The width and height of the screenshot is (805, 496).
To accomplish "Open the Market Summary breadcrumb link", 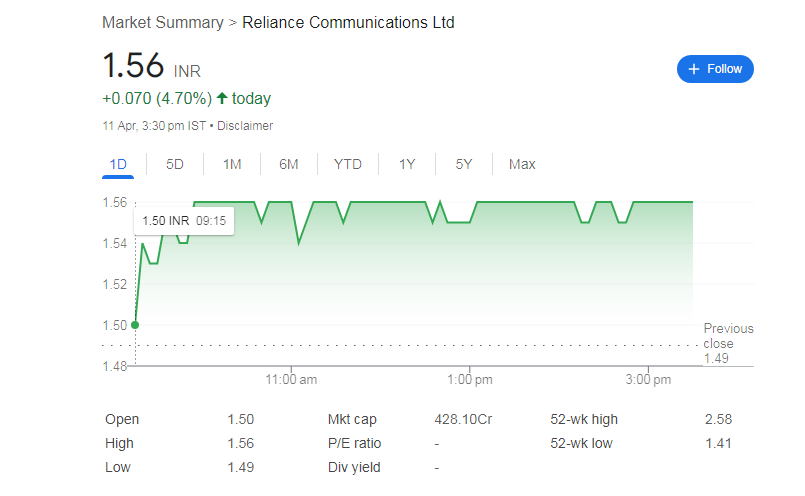I will point(163,23).
